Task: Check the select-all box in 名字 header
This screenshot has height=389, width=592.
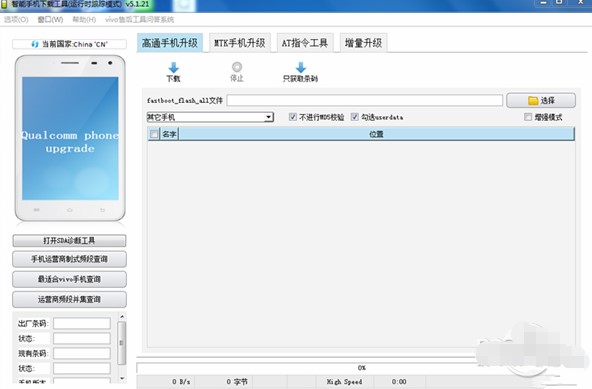Action: tap(154, 134)
